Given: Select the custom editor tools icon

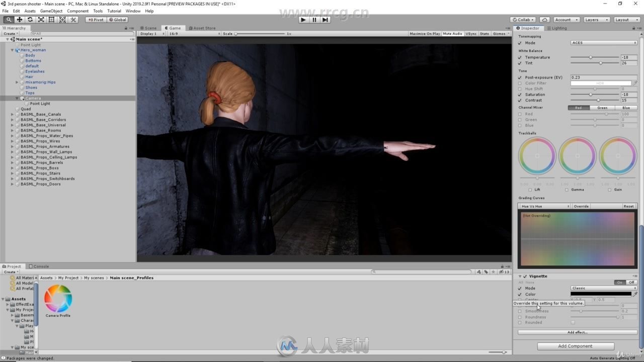Looking at the screenshot, I should (x=73, y=20).
